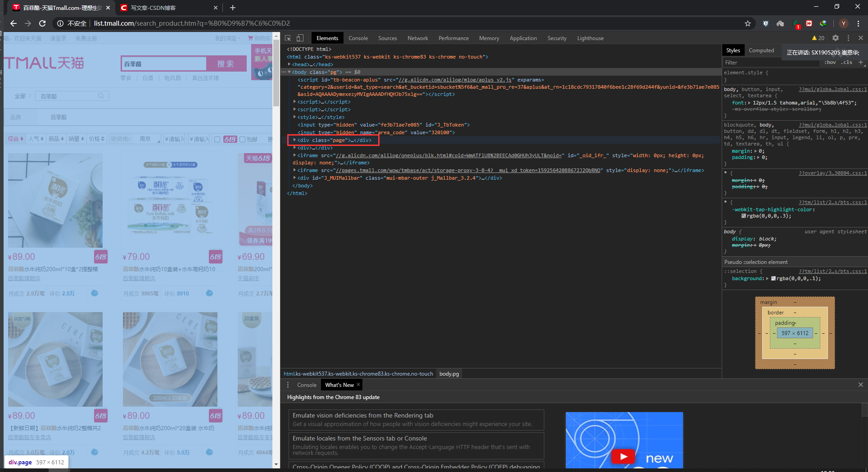Click the yellow warning count of 20
The width and height of the screenshot is (868, 472).
(x=818, y=38)
